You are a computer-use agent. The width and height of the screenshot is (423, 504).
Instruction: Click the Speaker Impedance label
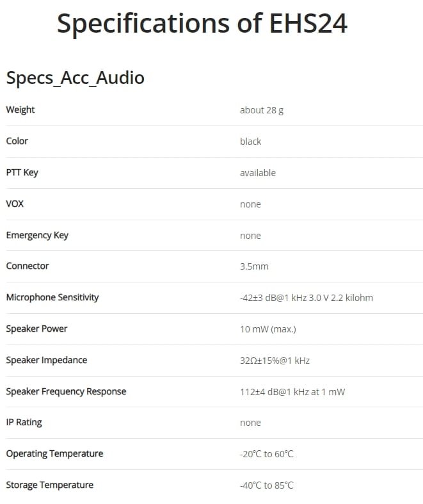47,360
